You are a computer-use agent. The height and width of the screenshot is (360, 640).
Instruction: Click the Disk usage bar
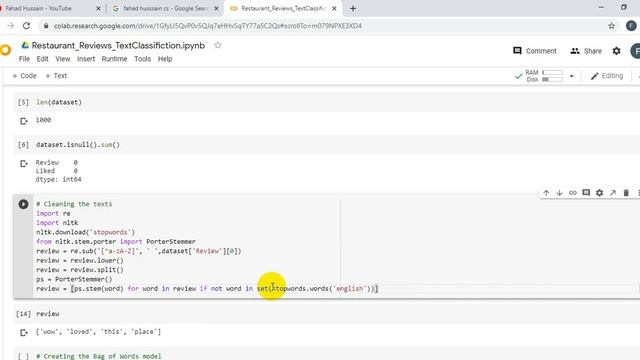click(x=552, y=79)
